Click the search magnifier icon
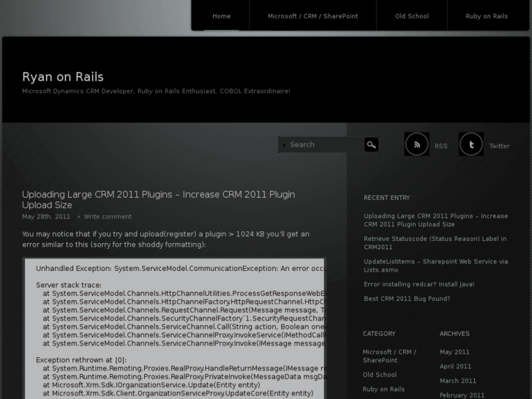Viewport: 532px width, 399px height. point(371,145)
